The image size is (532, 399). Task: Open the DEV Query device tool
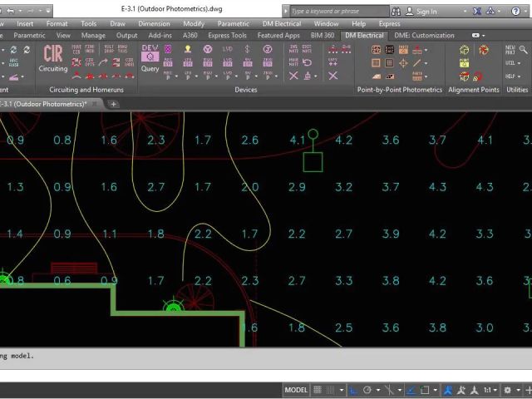150,57
